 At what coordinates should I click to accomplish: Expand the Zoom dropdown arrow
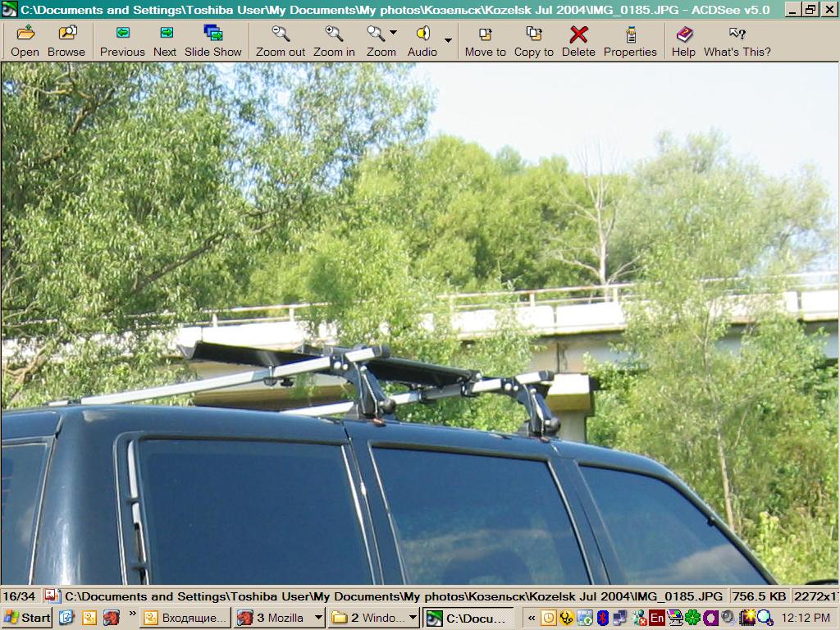(394, 34)
